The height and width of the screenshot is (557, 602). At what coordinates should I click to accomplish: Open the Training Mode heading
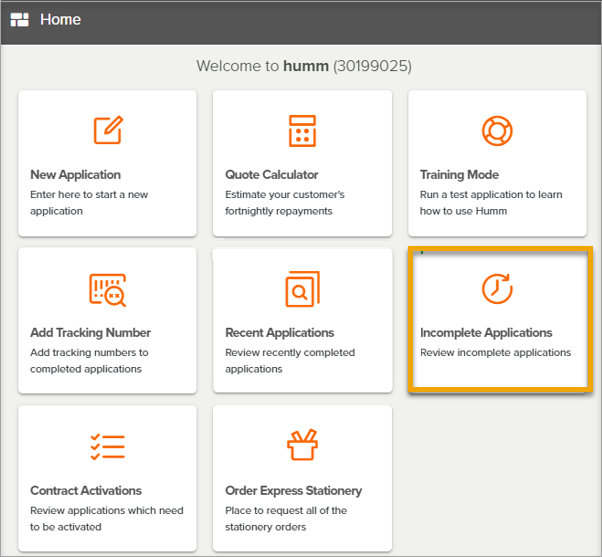pyautogui.click(x=459, y=175)
